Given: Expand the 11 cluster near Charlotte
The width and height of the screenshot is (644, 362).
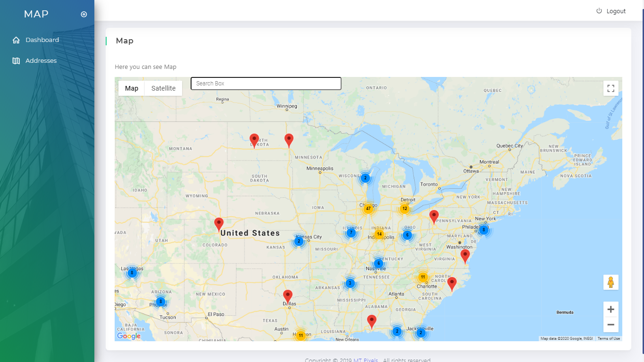Looking at the screenshot, I should point(423,277).
